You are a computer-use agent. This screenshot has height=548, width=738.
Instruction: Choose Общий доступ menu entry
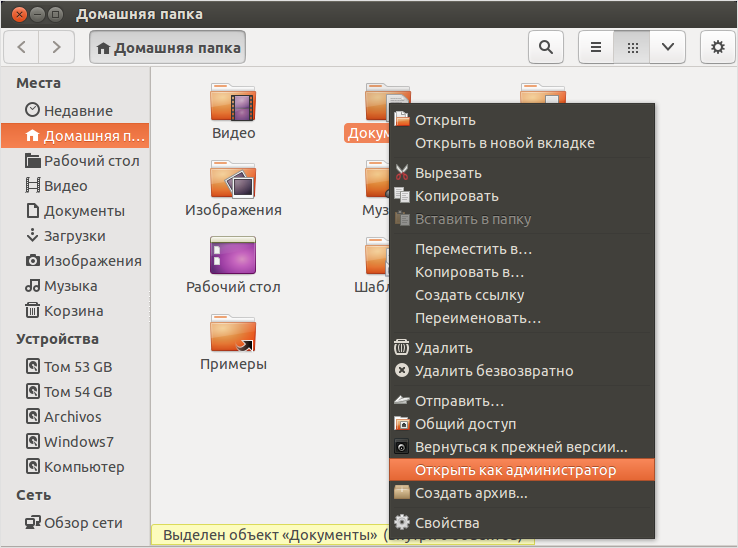pos(522,424)
